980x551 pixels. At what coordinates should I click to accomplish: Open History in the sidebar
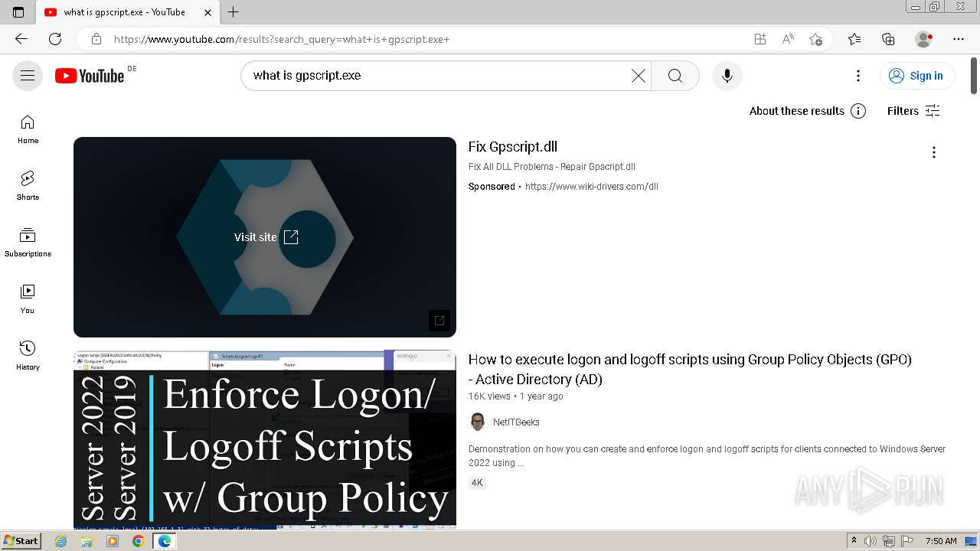28,355
